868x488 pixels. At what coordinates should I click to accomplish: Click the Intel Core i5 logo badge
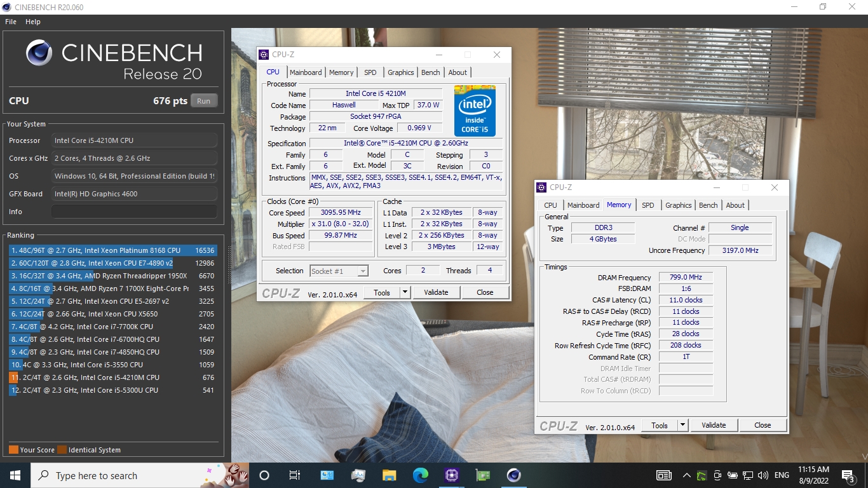click(x=475, y=111)
